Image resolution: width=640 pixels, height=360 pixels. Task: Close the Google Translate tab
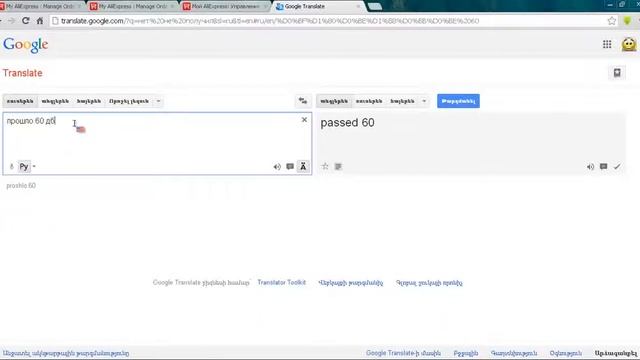coord(358,6)
